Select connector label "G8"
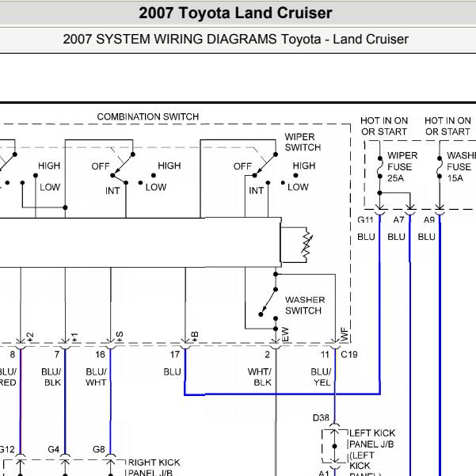Image resolution: width=476 pixels, height=476 pixels. pyautogui.click(x=99, y=449)
